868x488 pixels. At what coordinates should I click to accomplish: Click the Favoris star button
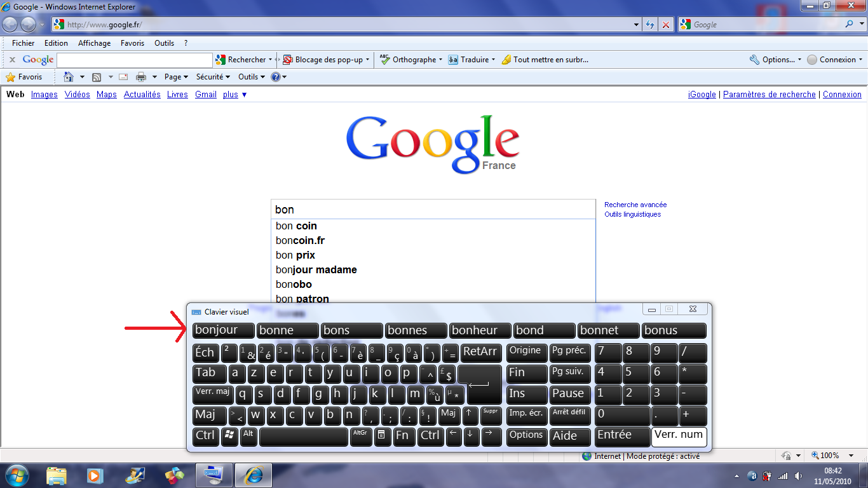click(x=24, y=77)
